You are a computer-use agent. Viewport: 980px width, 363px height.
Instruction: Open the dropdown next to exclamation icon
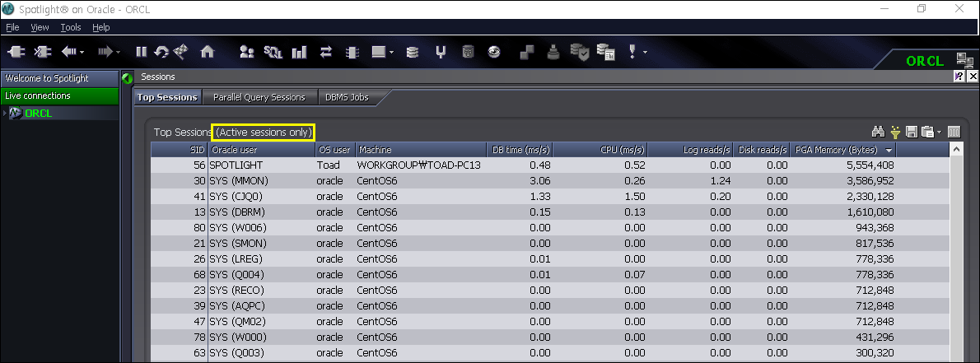click(645, 54)
